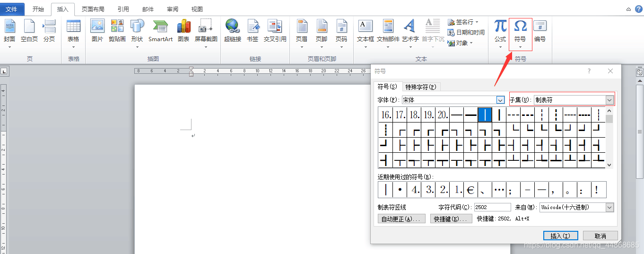Open the subset (子集) dropdown
This screenshot has width=644, height=254.
(x=609, y=100)
